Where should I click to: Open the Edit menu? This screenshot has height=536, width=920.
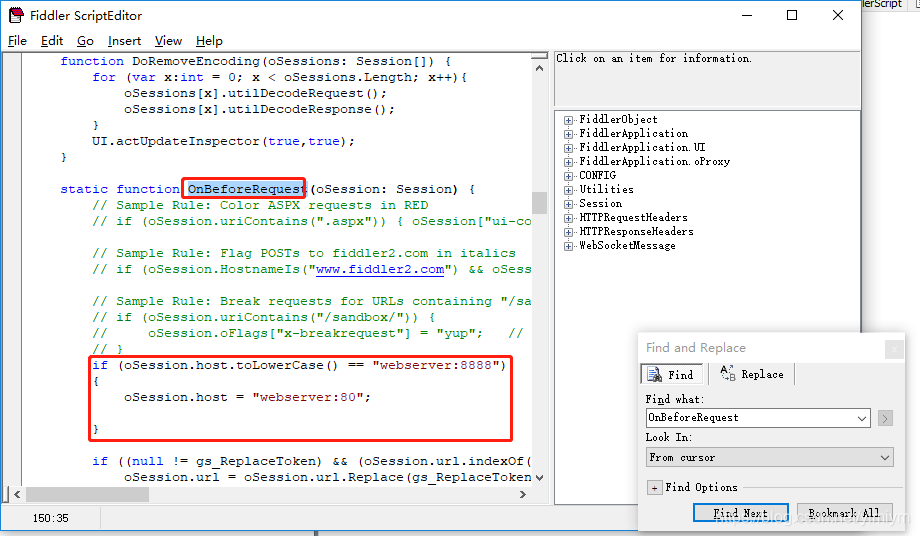[x=52, y=40]
